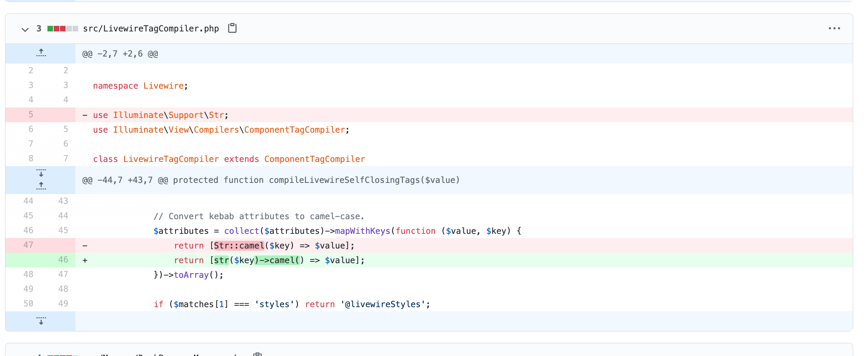Viewport: 868px width, 356px height.
Task: Click the @@ -2,7 +2,6 @@ hunk header
Action: 120,53
